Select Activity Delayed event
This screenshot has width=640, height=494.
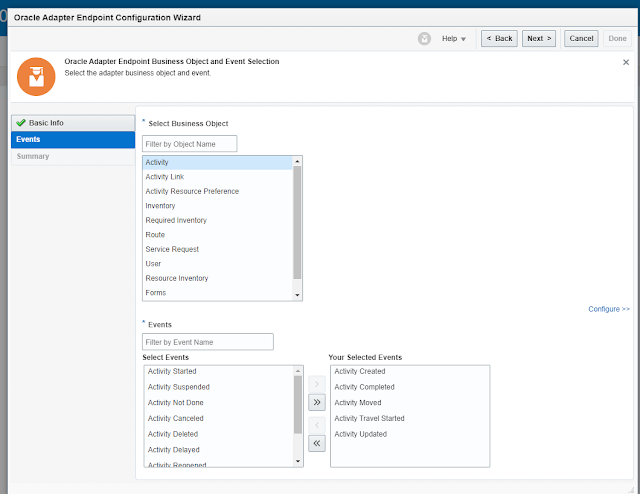point(218,449)
